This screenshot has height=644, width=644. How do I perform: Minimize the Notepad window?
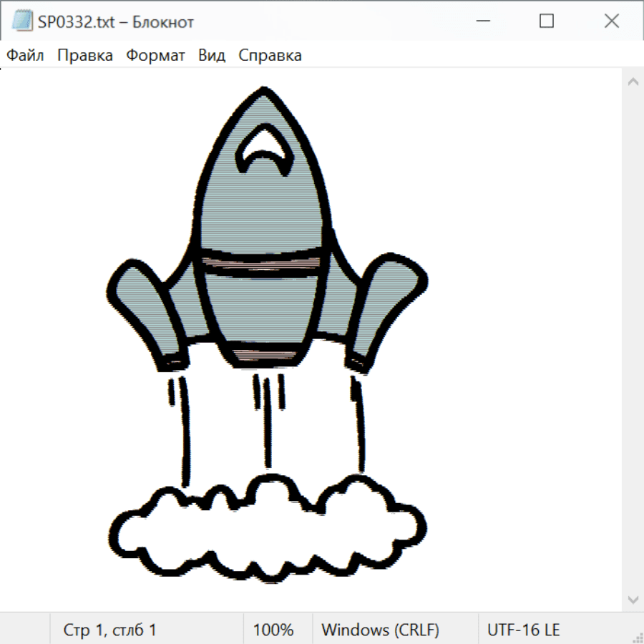coord(482,21)
